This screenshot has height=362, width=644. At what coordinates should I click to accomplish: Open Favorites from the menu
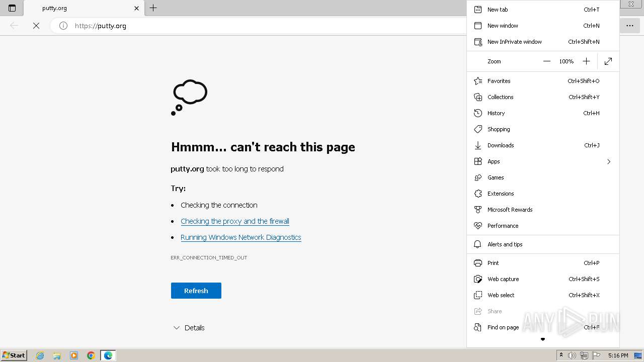[543, 81]
